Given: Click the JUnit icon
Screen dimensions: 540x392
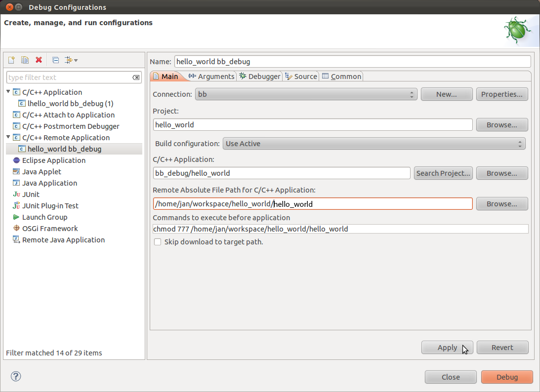Looking at the screenshot, I should [16, 194].
